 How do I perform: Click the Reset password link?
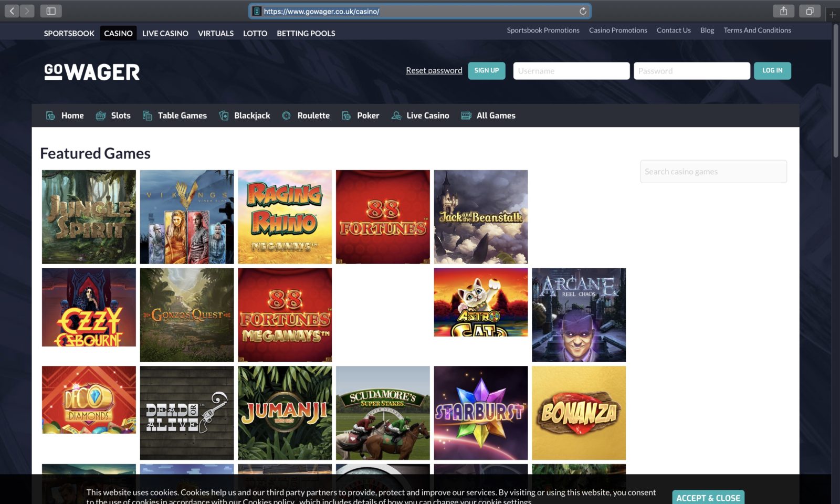point(434,70)
